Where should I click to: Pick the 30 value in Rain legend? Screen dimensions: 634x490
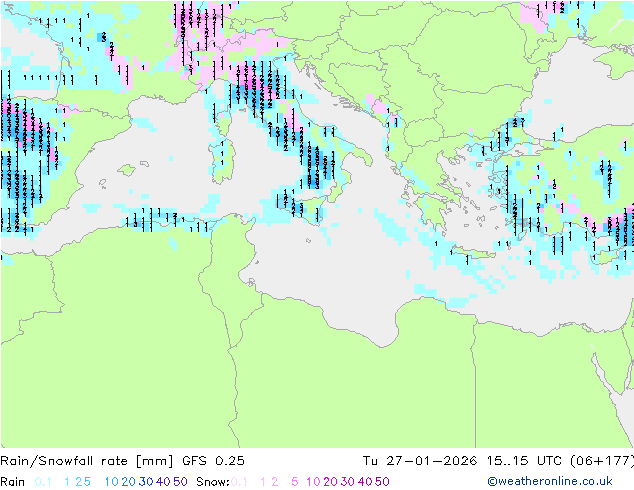click(x=146, y=482)
